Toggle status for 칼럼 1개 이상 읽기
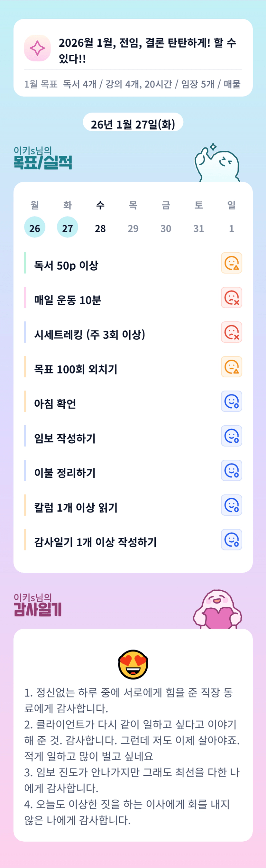This screenshot has height=868, width=266. (x=231, y=505)
